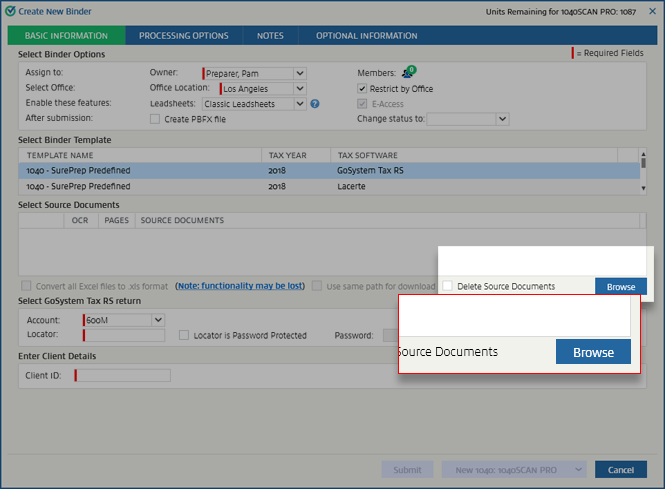Tick the small Delete Source Documents checkbox
The image size is (665, 489).
(x=447, y=286)
